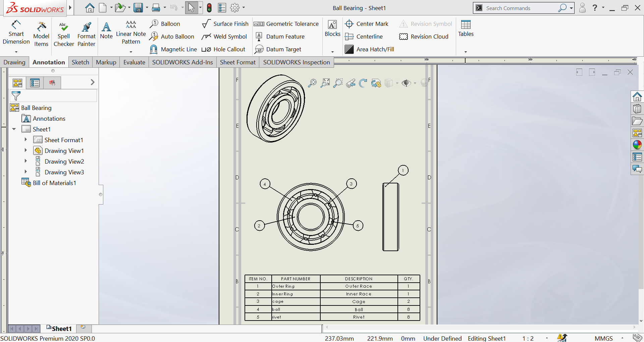Image resolution: width=644 pixels, height=342 pixels.
Task: Toggle the rebuild traffic light icon
Action: [x=209, y=8]
